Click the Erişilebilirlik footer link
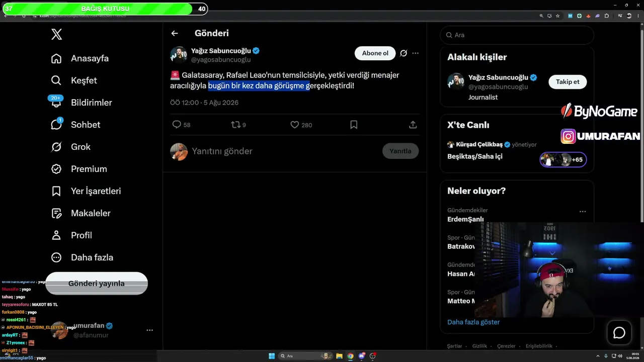Viewport: 644px width, 362px height. pyautogui.click(x=539, y=346)
